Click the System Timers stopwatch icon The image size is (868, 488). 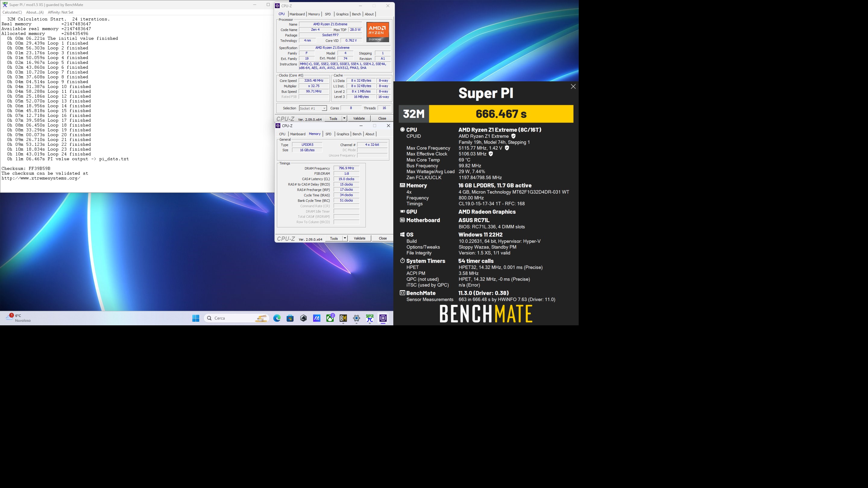click(402, 261)
